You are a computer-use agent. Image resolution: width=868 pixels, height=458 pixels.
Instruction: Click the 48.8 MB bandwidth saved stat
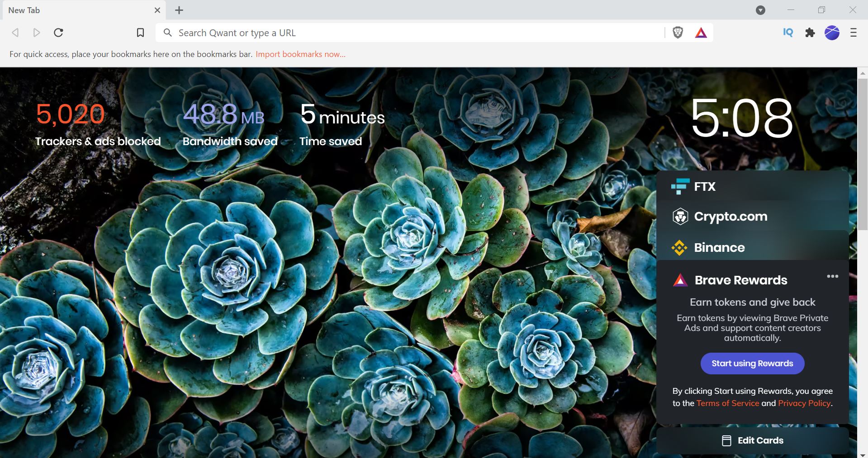(x=230, y=124)
